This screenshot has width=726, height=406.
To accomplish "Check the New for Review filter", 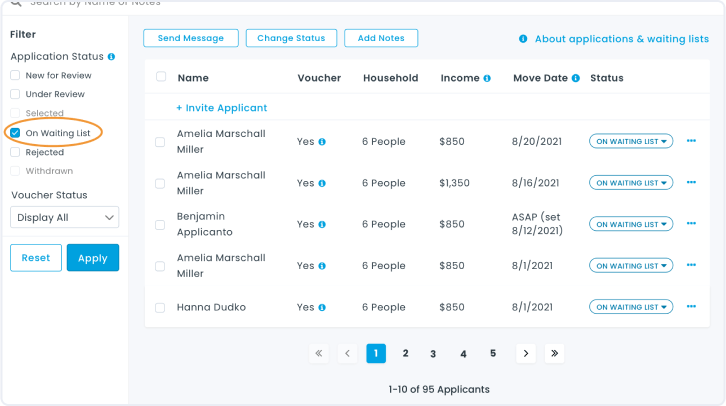I will [15, 75].
